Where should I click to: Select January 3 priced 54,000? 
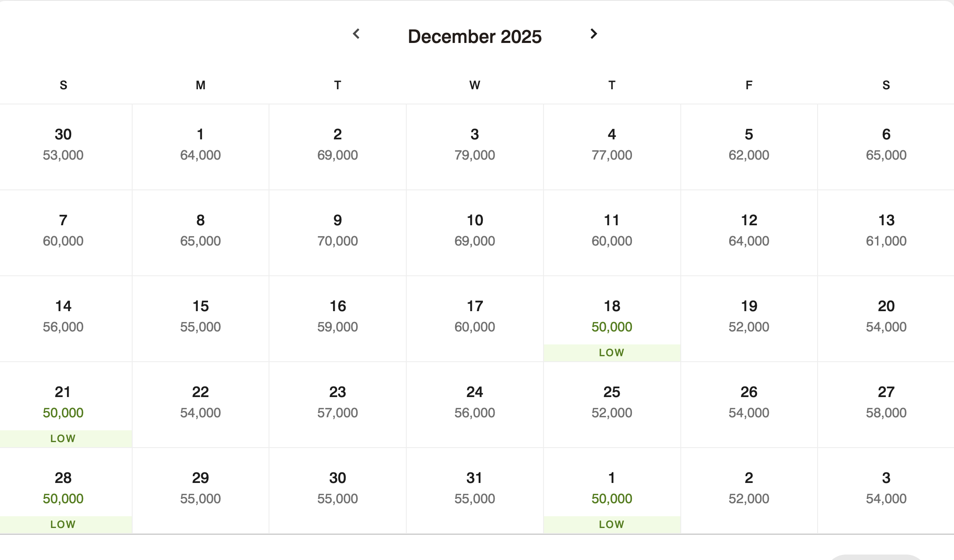pyautogui.click(x=886, y=491)
